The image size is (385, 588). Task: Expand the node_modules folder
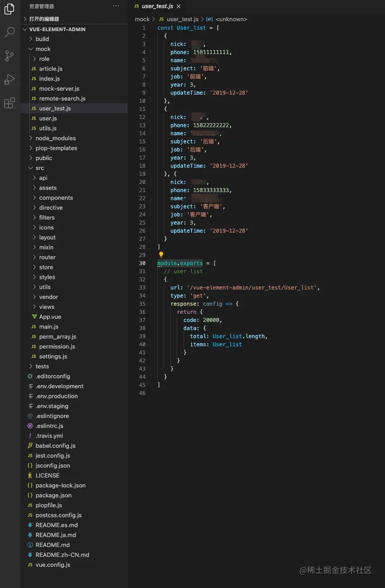pos(55,138)
